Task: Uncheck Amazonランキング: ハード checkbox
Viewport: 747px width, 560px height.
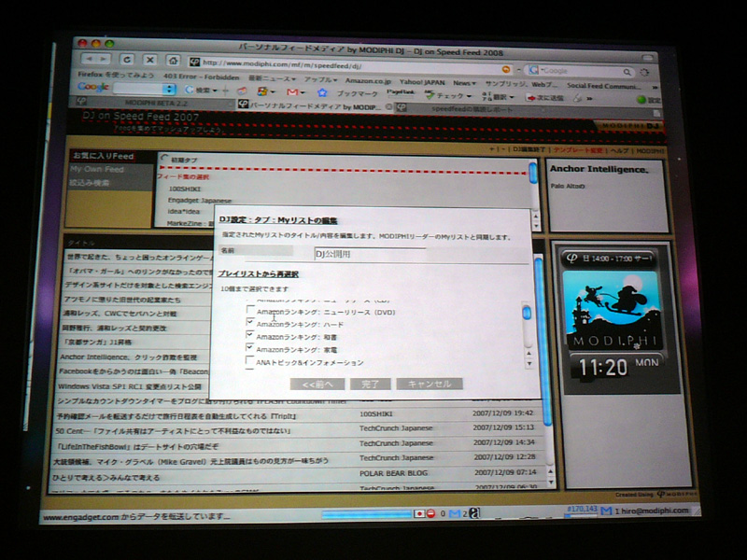Action: [249, 322]
